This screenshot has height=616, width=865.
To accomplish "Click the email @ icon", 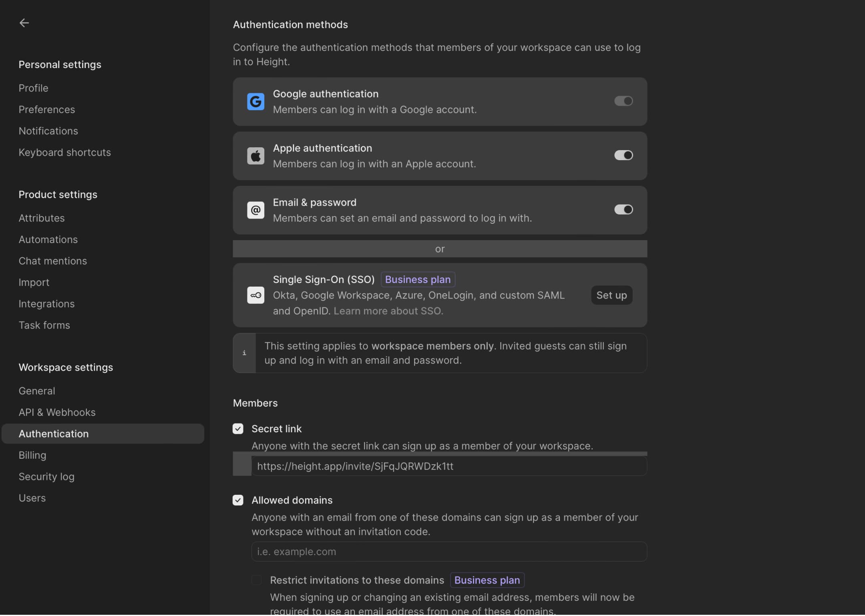I will tap(255, 210).
